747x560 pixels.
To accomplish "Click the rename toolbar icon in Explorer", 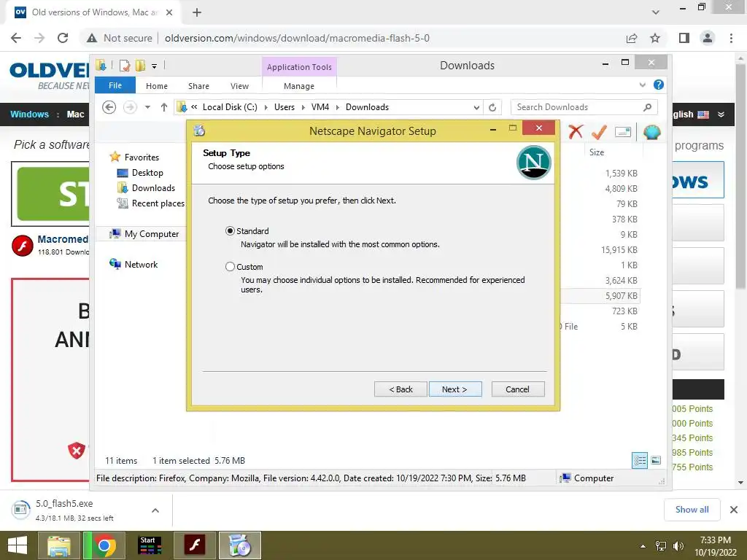I will (x=623, y=132).
